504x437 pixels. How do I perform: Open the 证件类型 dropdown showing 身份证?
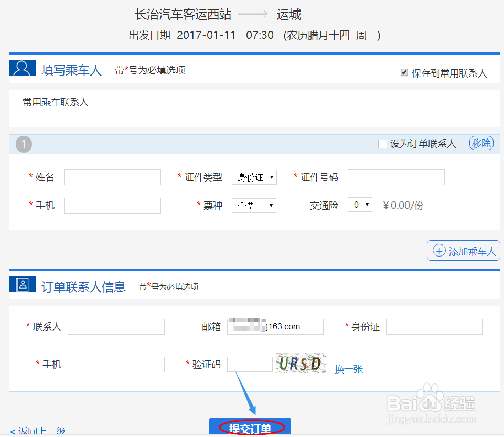point(254,177)
